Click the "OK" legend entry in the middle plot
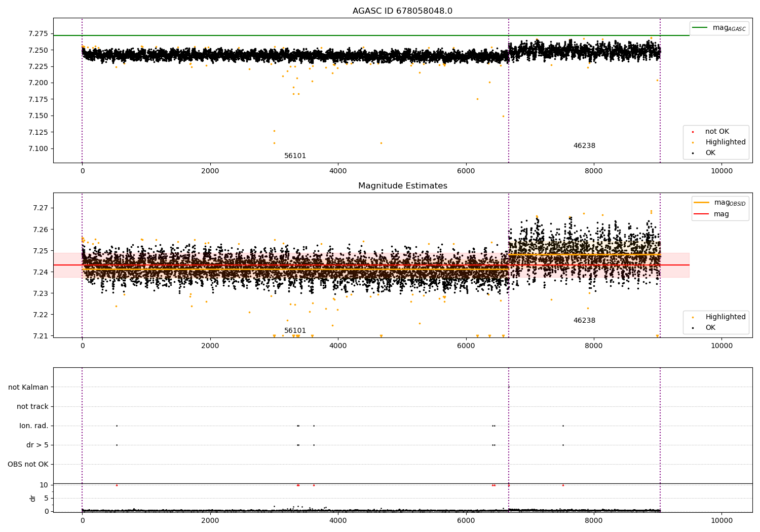 [704, 328]
